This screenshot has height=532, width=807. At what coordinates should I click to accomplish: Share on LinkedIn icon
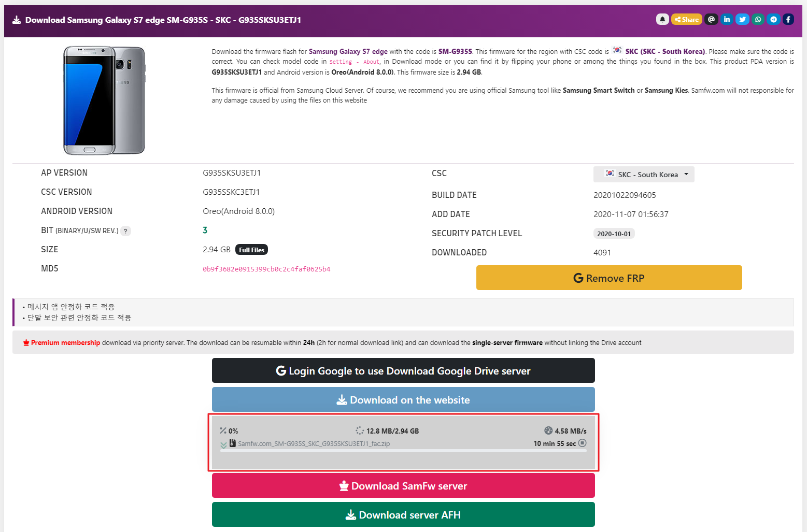point(727,19)
